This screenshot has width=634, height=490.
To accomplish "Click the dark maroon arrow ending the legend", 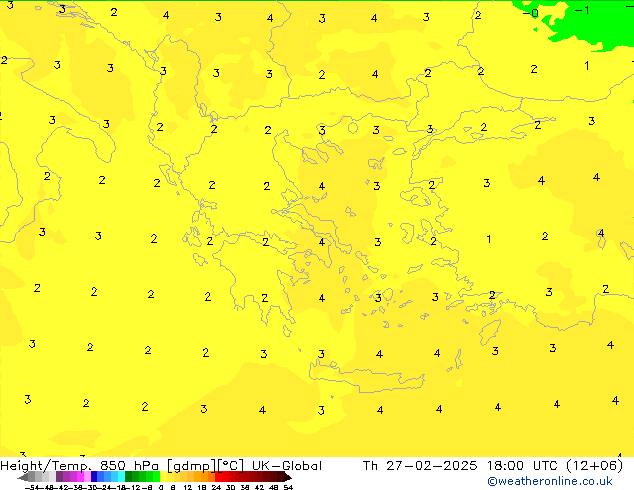I will 288,477.
